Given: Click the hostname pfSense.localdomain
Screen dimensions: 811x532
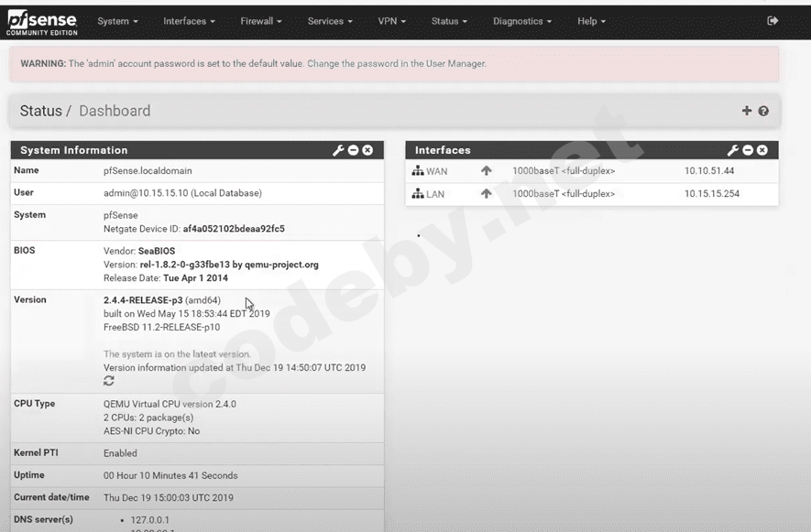Looking at the screenshot, I should point(148,170).
